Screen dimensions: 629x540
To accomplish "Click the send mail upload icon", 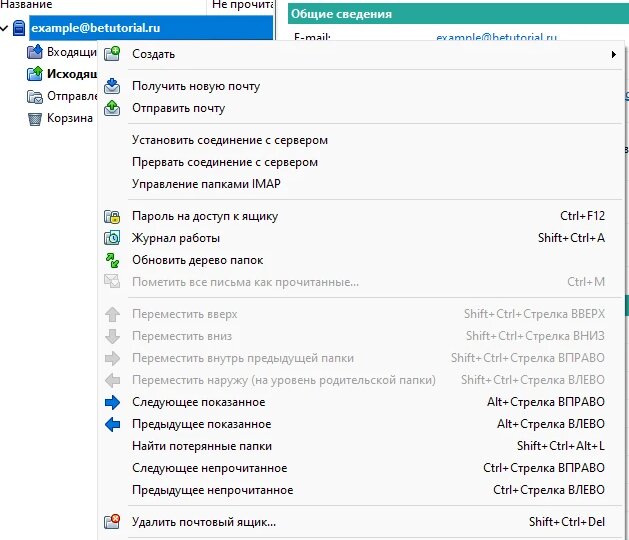I will pos(112,108).
